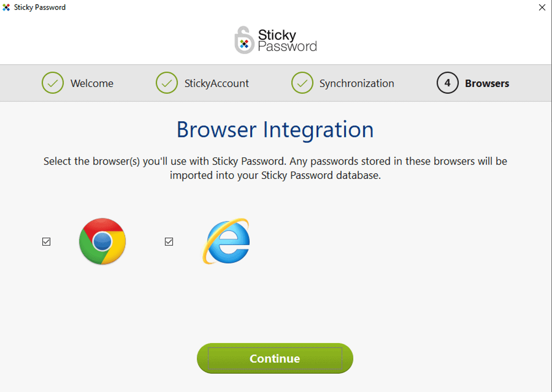Click the green checkmark beside Synchronization
The height and width of the screenshot is (392, 552).
click(302, 83)
